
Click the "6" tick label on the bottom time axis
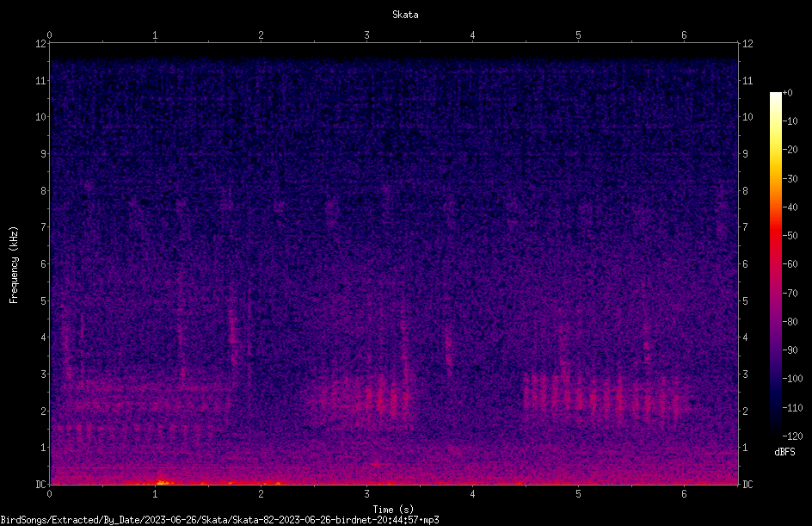coord(684,494)
